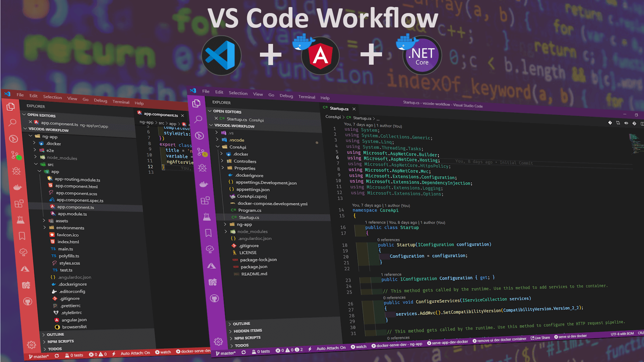Open Azure icon in purple window activity bar

point(211,266)
